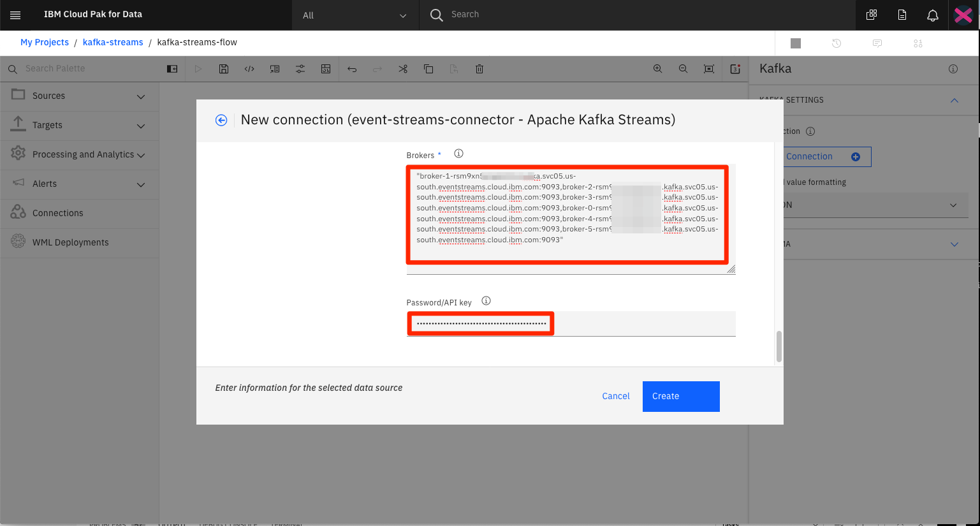Cancel the new connection dialog
Screen dimensions: 980x526
[616, 396]
